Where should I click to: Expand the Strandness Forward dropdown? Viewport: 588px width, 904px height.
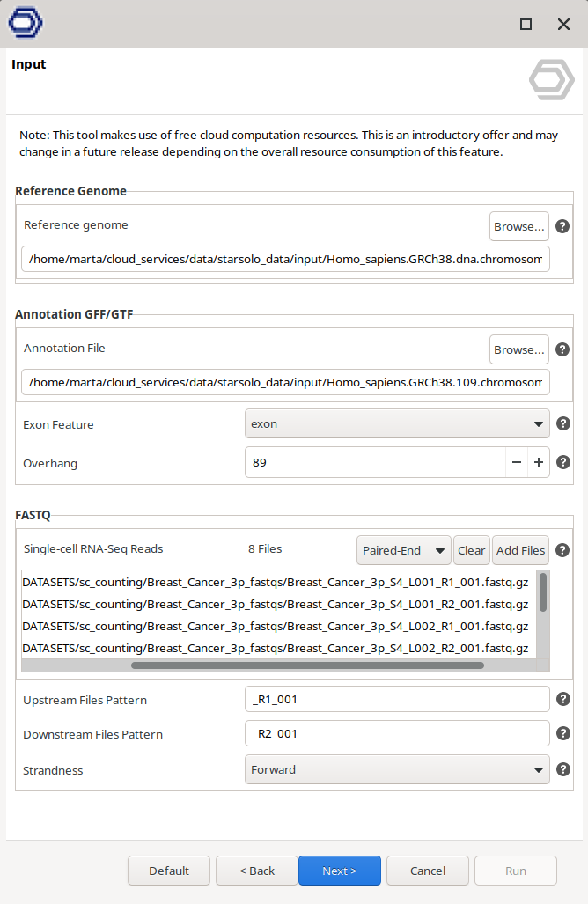(396, 769)
